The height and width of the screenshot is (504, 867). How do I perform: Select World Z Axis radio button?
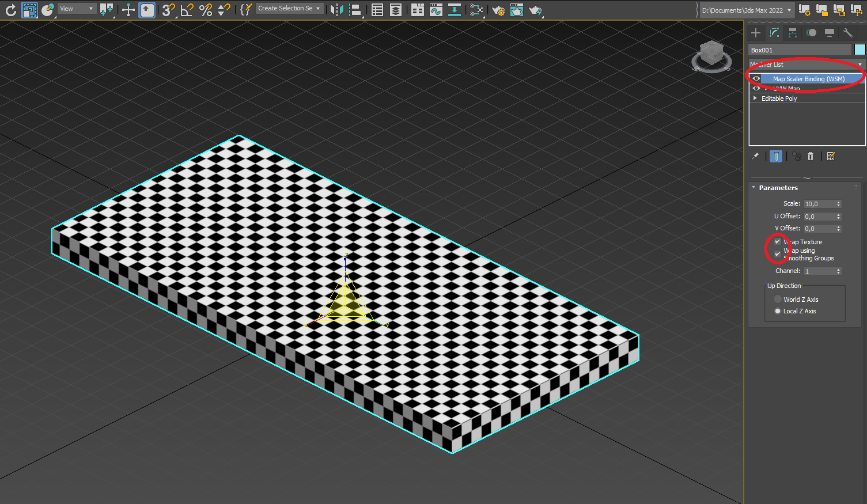click(x=778, y=300)
